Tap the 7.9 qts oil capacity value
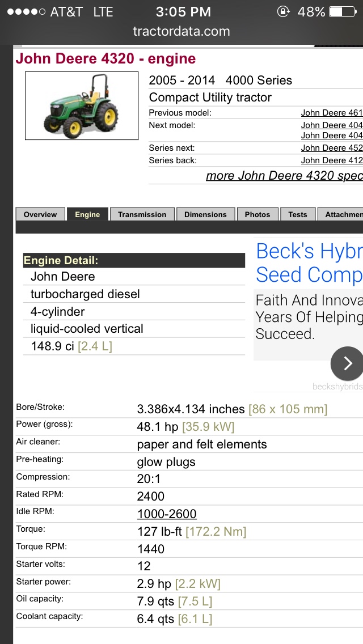 [174, 601]
